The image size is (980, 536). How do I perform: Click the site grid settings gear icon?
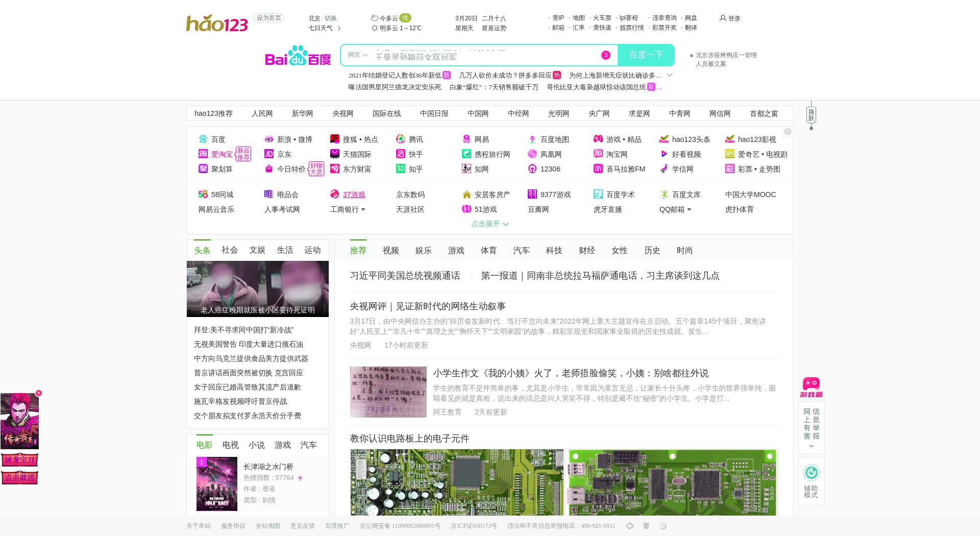[788, 132]
